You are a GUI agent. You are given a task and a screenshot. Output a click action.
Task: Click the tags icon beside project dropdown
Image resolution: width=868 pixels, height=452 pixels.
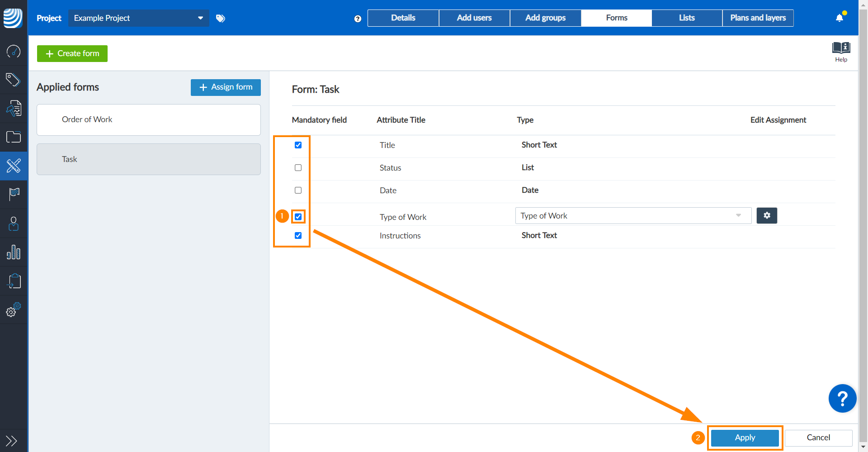(221, 18)
